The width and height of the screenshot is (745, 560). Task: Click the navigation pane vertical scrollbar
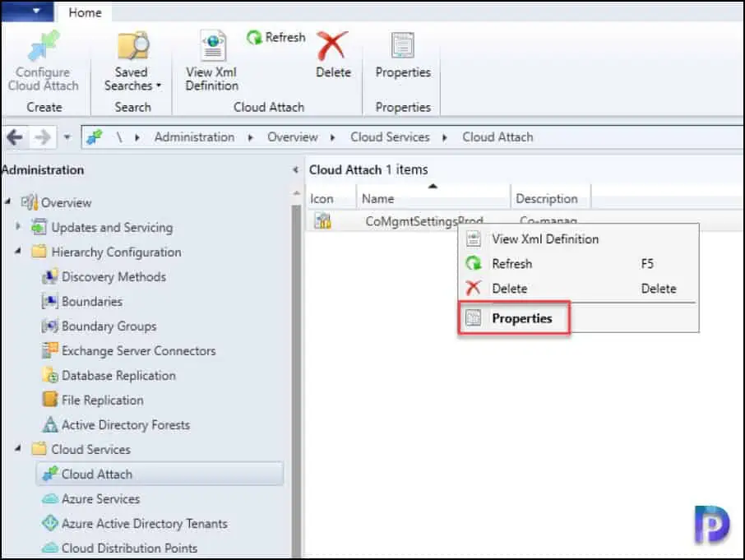click(296, 380)
